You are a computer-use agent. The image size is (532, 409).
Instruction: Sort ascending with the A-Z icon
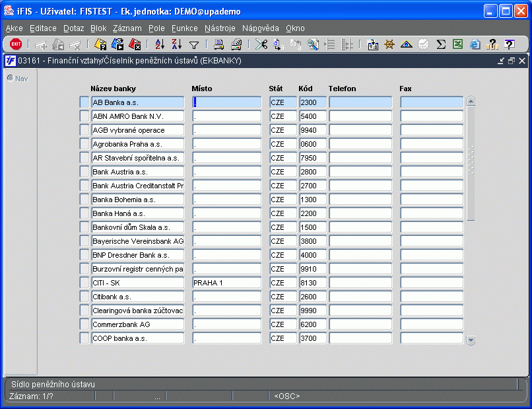pos(160,44)
